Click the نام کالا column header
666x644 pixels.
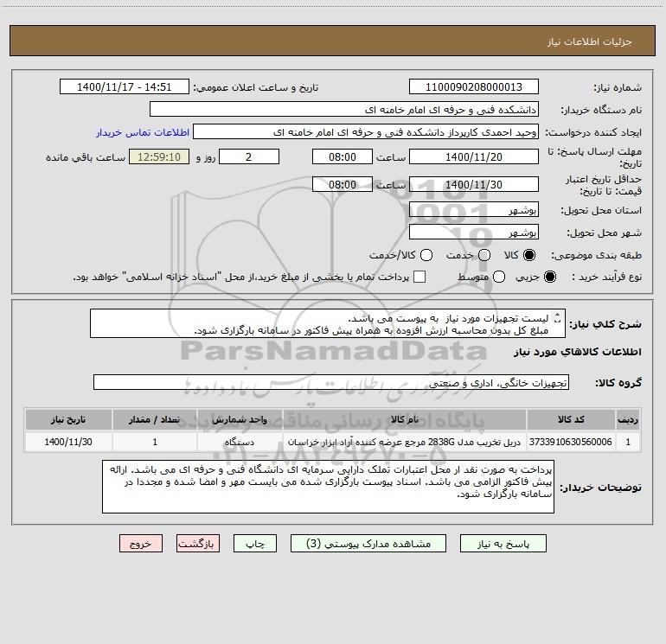pos(405,419)
